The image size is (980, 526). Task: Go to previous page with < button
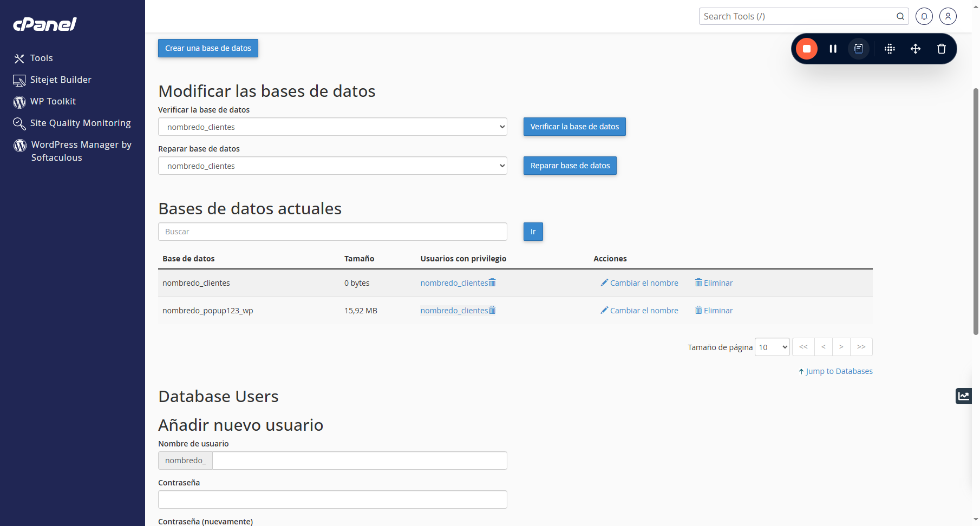point(823,347)
